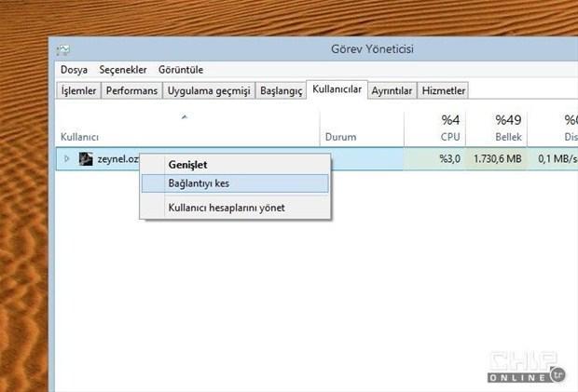
Task: Switch to the Başlangıç tab
Action: pos(281,90)
